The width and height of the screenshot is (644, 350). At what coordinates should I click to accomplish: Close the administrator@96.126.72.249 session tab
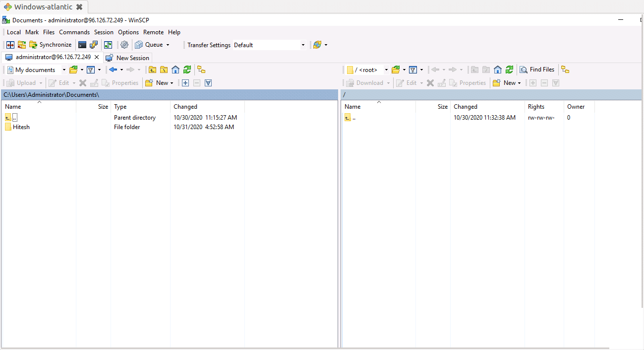(97, 57)
